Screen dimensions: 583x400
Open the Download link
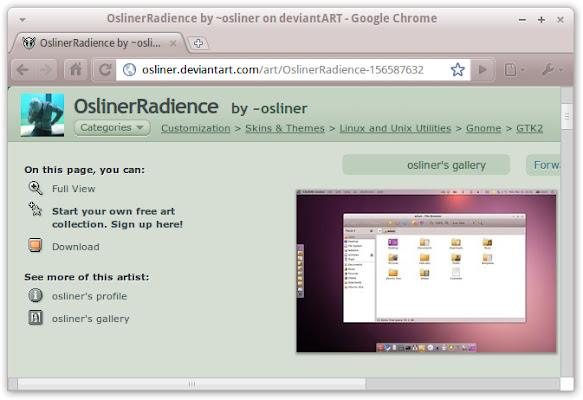pos(75,247)
